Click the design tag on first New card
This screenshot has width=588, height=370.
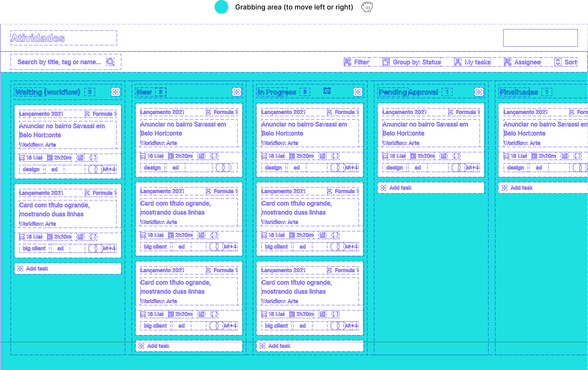click(x=152, y=168)
